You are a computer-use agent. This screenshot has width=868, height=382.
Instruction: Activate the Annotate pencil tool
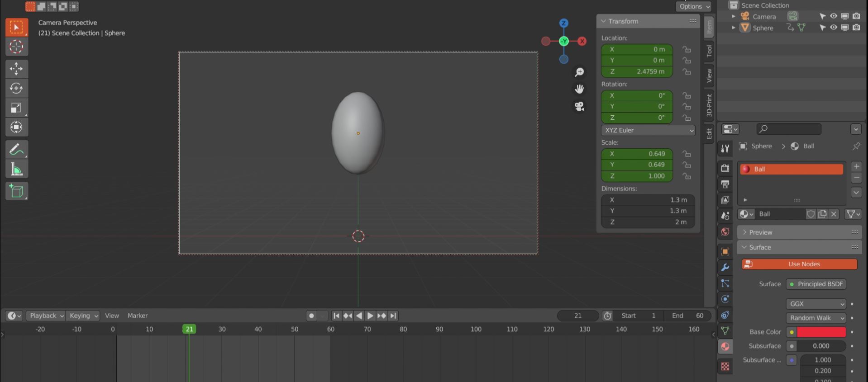pos(16,149)
